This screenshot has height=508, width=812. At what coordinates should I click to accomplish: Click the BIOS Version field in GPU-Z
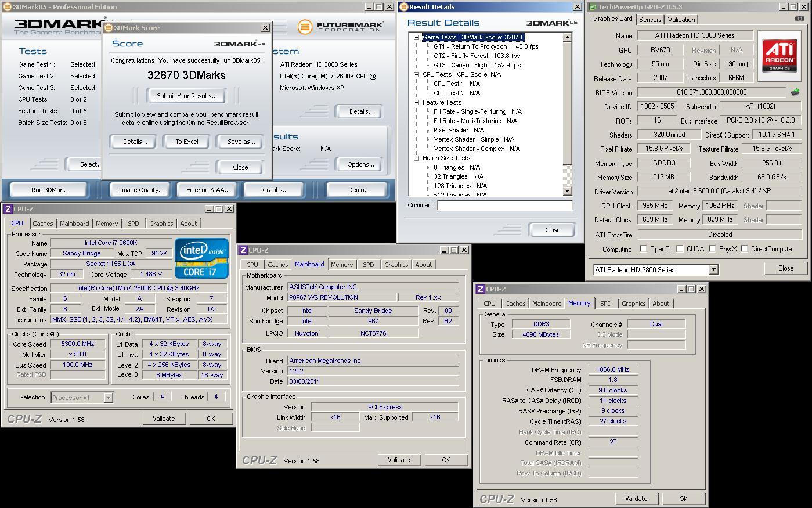pos(712,92)
